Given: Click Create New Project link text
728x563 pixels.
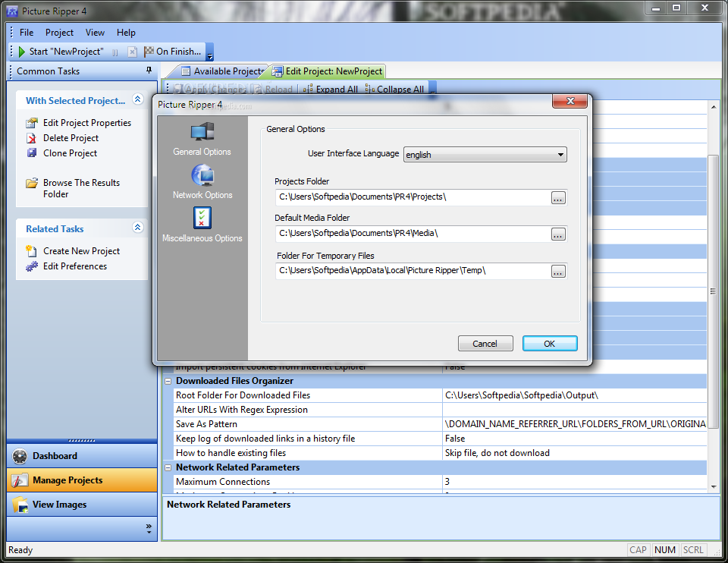Looking at the screenshot, I should 82,251.
